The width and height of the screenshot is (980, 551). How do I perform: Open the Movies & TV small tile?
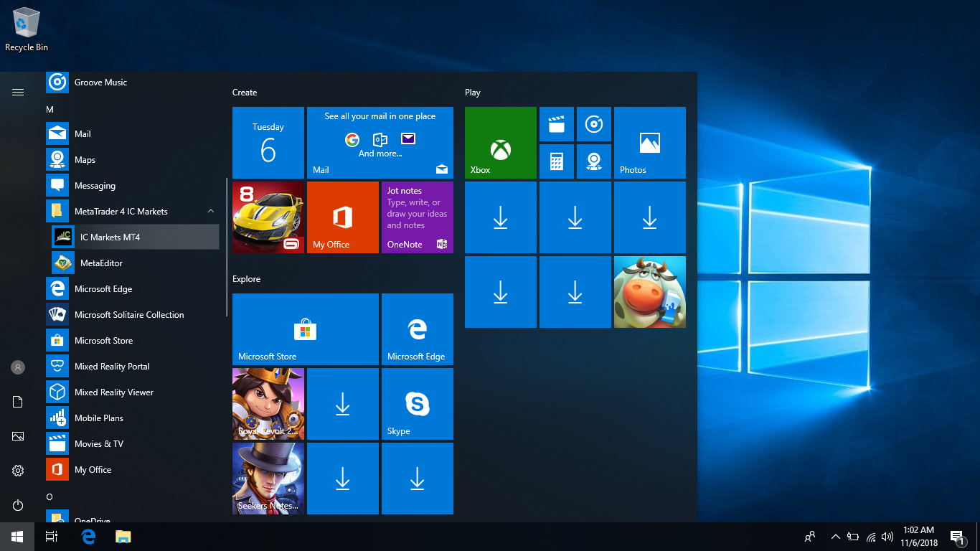tap(557, 124)
